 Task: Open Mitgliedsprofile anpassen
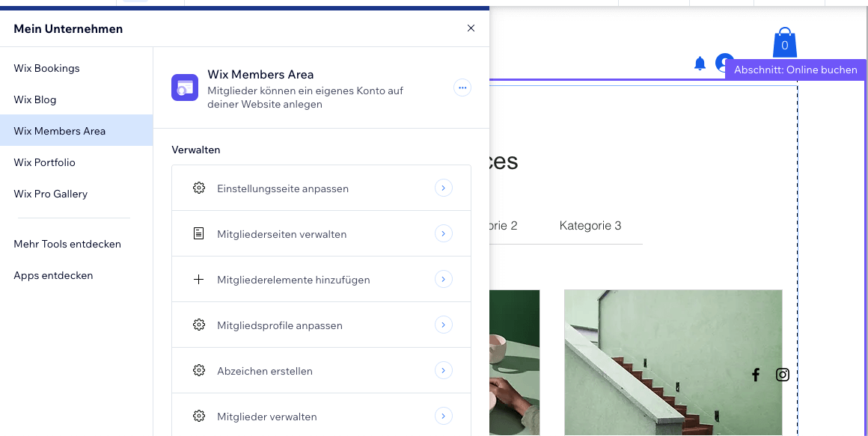(321, 325)
